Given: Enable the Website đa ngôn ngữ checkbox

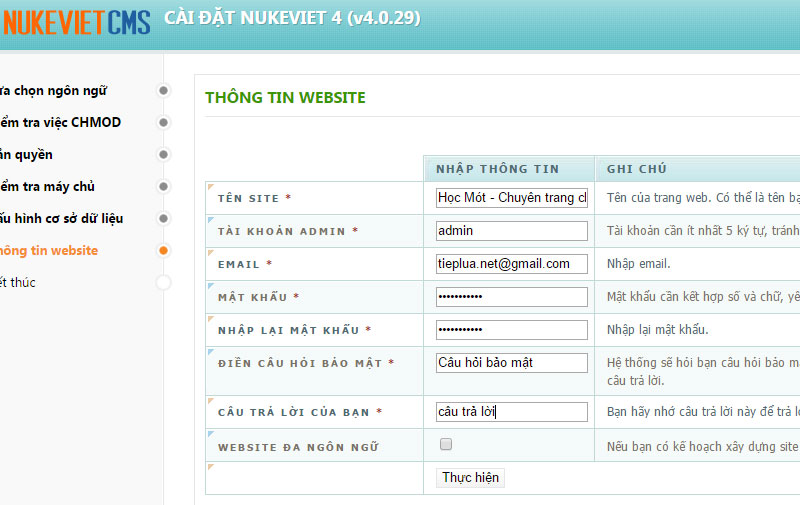Looking at the screenshot, I should pos(446,444).
